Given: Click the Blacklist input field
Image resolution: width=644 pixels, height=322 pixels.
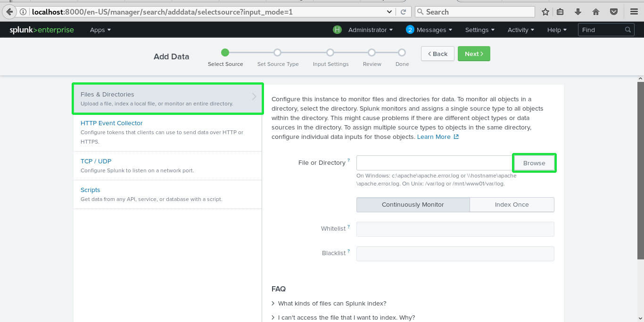Looking at the screenshot, I should click(455, 254).
